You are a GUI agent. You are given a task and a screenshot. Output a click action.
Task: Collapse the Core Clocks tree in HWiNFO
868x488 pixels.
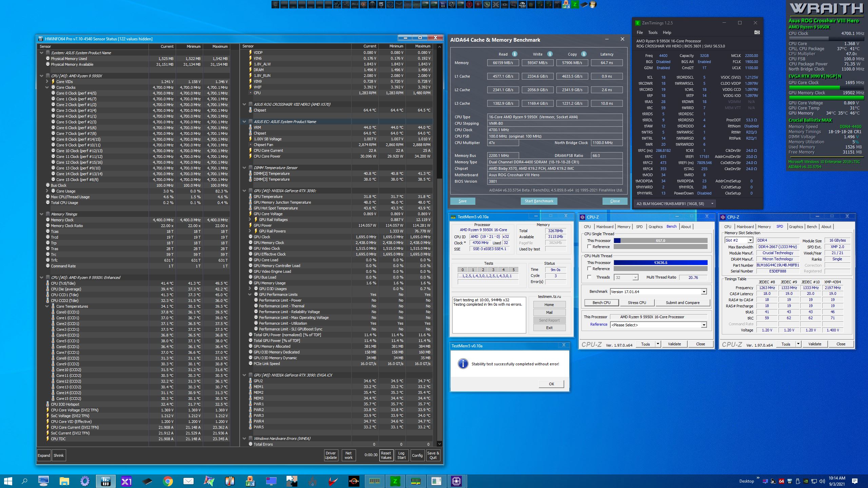[47, 87]
